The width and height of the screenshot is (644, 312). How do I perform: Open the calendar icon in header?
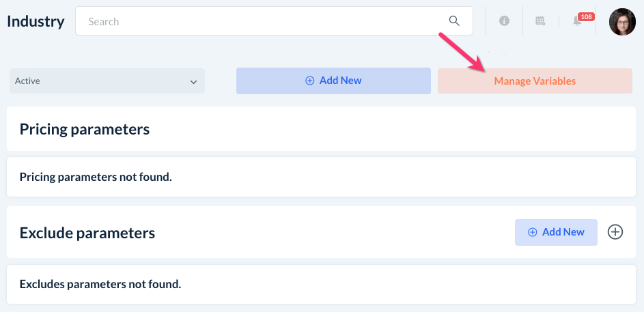click(x=540, y=21)
